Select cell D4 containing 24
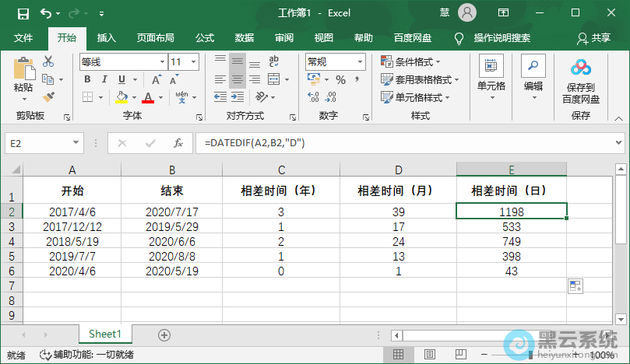 coord(398,242)
